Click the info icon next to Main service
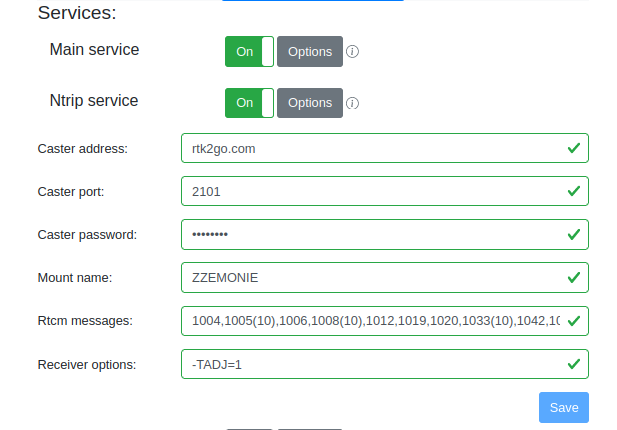This screenshot has width=617, height=430. coord(352,52)
